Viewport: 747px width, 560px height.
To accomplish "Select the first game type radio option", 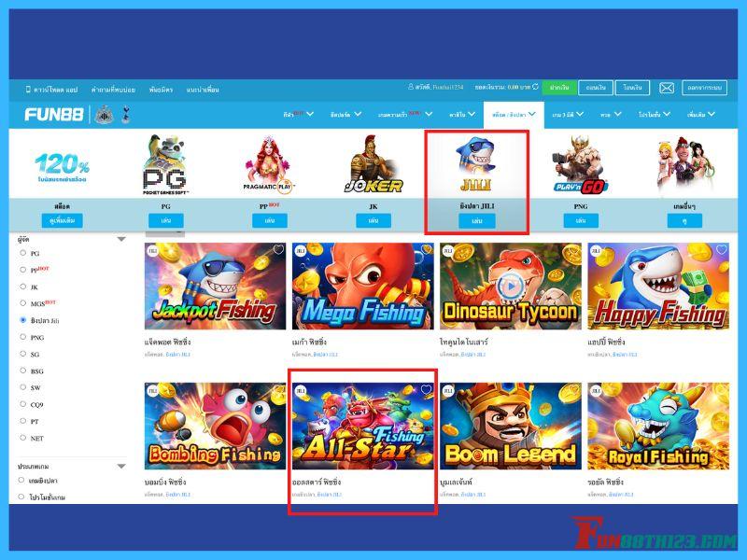I will click(21, 480).
